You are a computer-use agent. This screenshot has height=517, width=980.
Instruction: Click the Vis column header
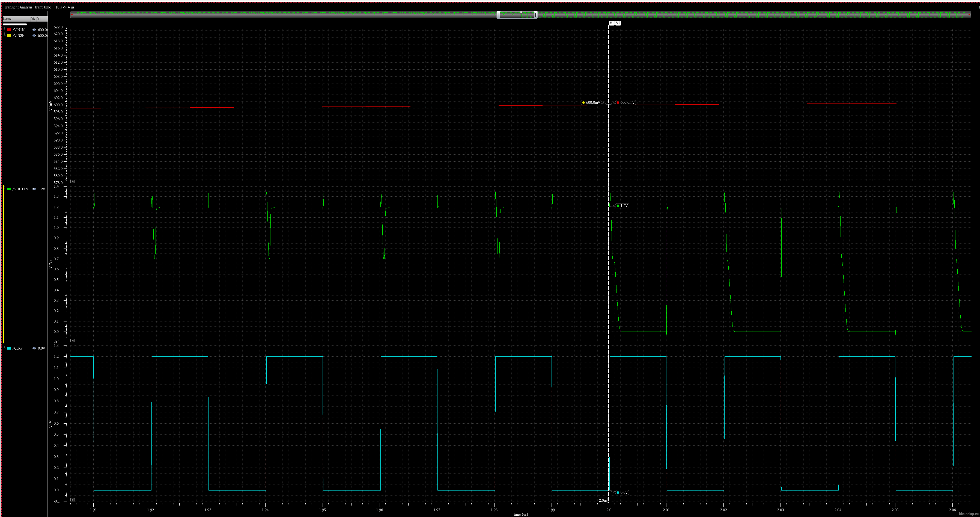34,18
